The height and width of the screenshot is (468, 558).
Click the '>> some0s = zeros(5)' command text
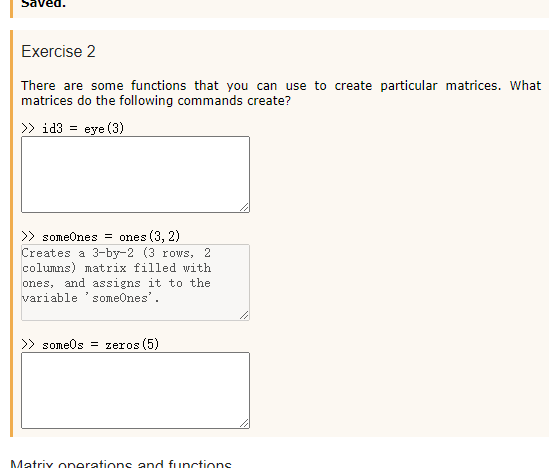click(x=90, y=344)
